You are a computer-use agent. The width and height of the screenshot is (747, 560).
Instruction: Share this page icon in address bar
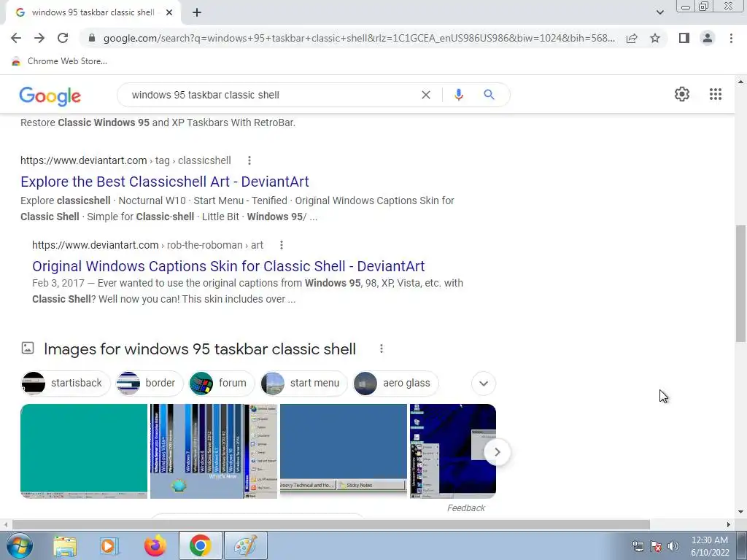tap(632, 38)
